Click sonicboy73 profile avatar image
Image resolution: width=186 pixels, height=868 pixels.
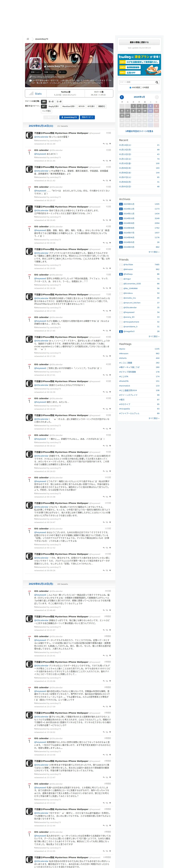35,63
